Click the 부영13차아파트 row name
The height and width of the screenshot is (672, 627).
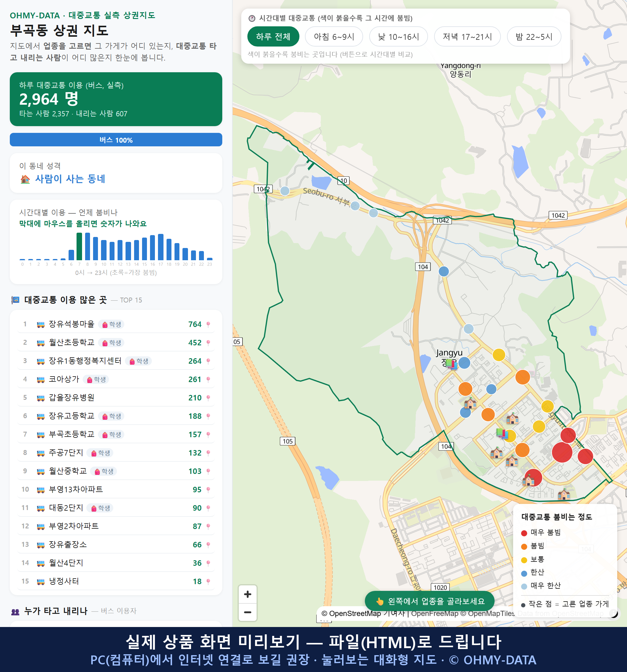(76, 489)
